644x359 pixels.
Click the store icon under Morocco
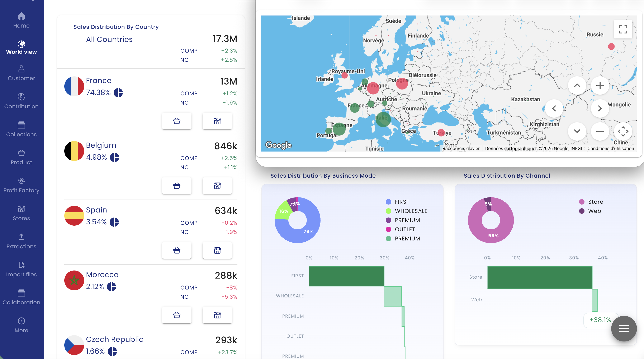pos(217,315)
